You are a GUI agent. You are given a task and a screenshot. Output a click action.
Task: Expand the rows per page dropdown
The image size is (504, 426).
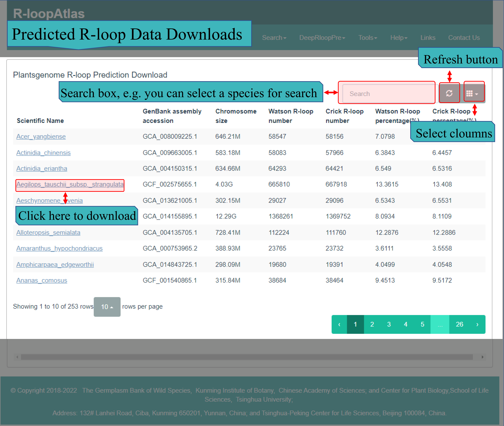[x=107, y=307]
